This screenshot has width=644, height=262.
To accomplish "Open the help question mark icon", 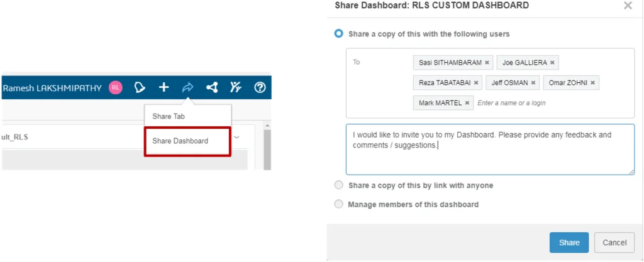I will tap(260, 88).
